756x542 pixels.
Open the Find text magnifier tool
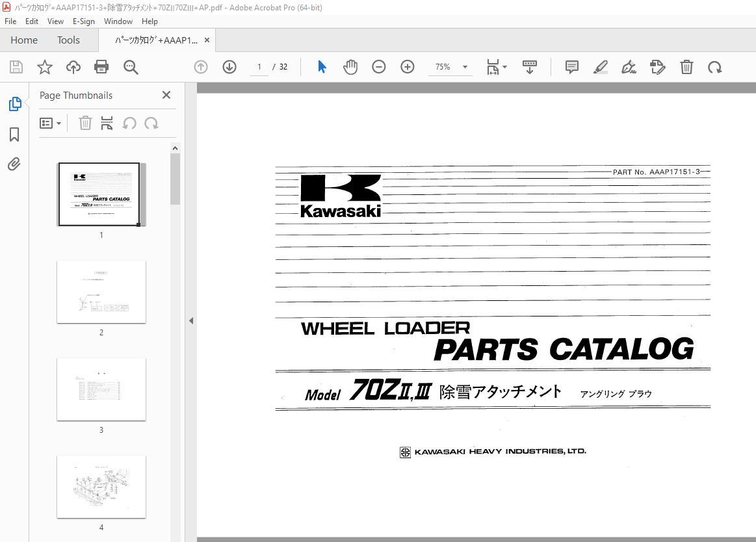coord(131,67)
